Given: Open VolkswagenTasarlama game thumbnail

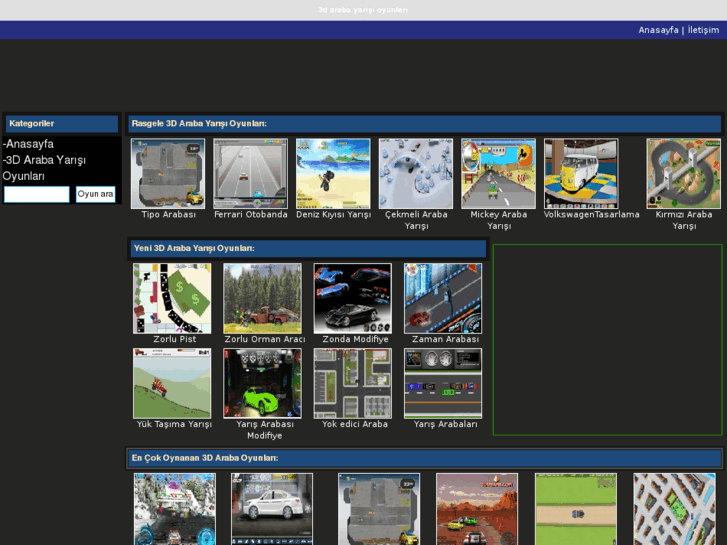Looking at the screenshot, I should [x=581, y=173].
